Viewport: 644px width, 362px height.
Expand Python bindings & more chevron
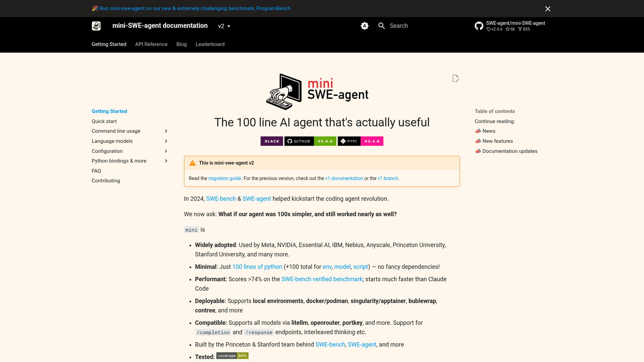coord(166,161)
